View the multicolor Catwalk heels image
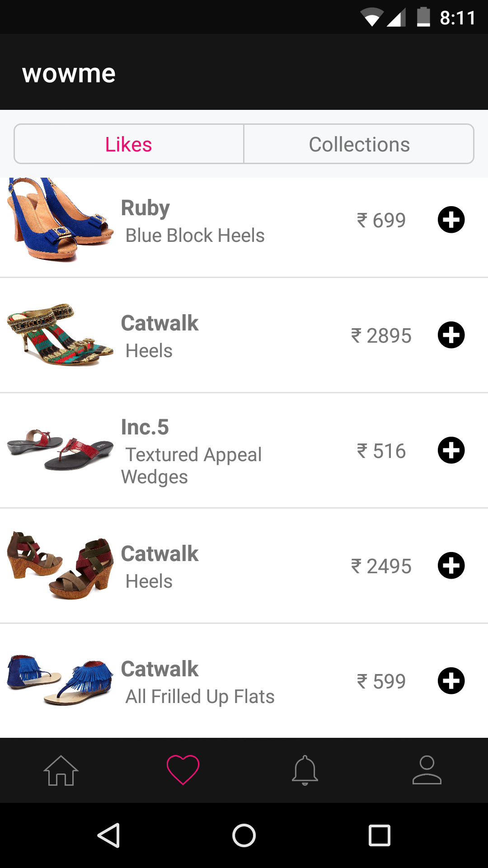488x868 pixels. pyautogui.click(x=60, y=335)
